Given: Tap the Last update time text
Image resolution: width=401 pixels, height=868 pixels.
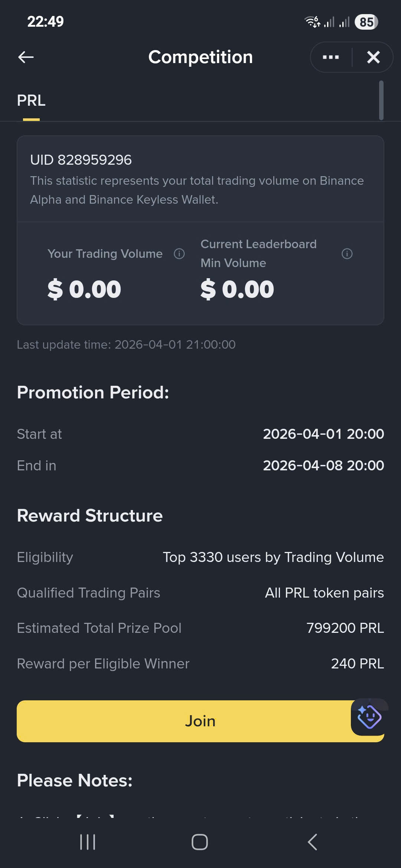Looking at the screenshot, I should (x=126, y=345).
